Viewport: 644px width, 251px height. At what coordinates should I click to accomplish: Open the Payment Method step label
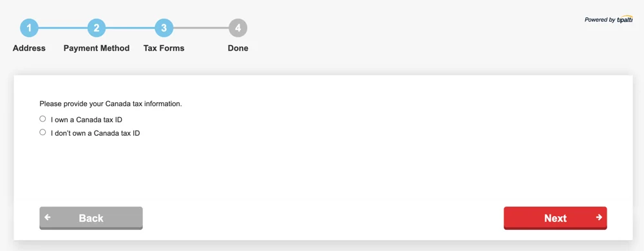pos(97,48)
